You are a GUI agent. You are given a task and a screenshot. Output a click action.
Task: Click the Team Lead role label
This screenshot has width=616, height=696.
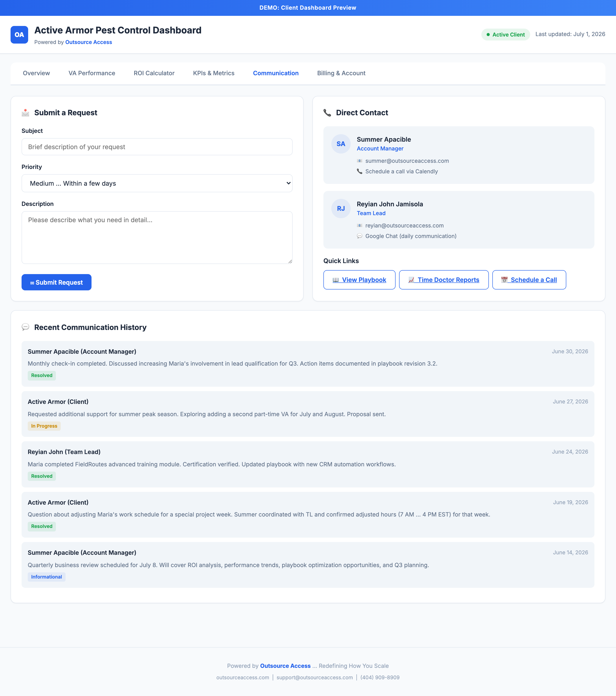click(x=371, y=213)
